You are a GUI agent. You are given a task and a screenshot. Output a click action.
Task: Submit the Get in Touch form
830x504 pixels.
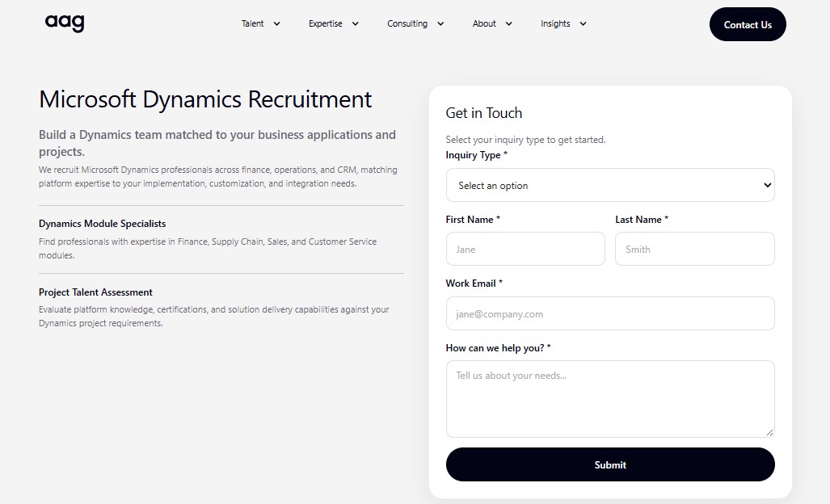point(610,464)
